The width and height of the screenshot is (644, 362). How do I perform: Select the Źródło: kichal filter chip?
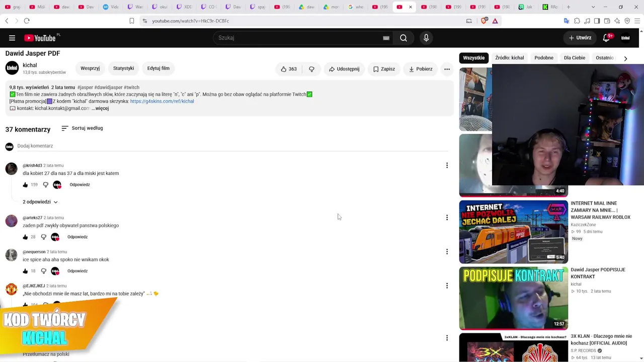point(509,58)
